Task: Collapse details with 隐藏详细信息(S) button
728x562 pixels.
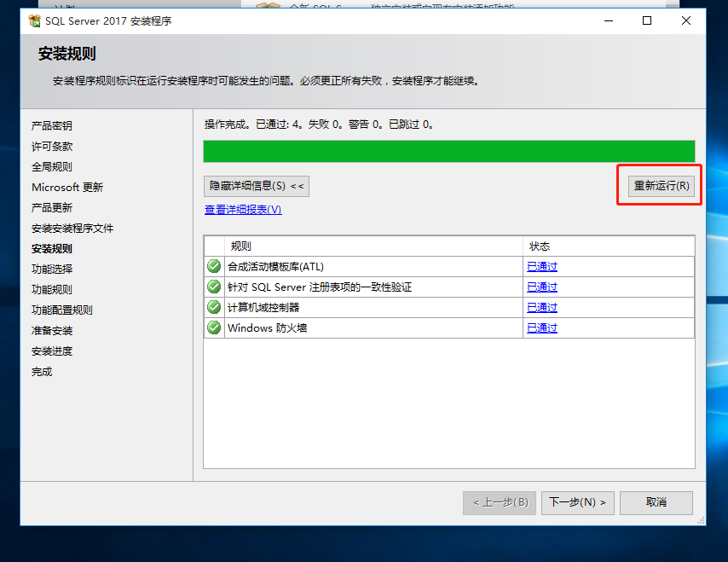Action: pos(257,186)
